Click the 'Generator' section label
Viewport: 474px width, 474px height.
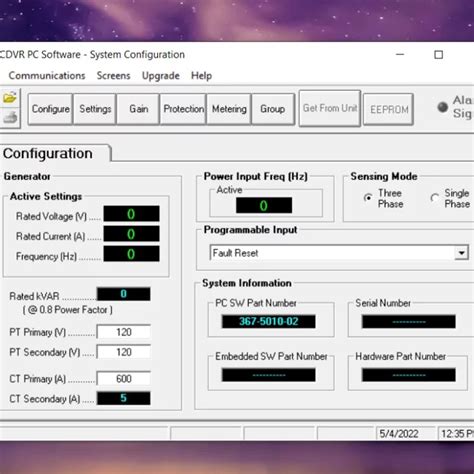(x=27, y=176)
